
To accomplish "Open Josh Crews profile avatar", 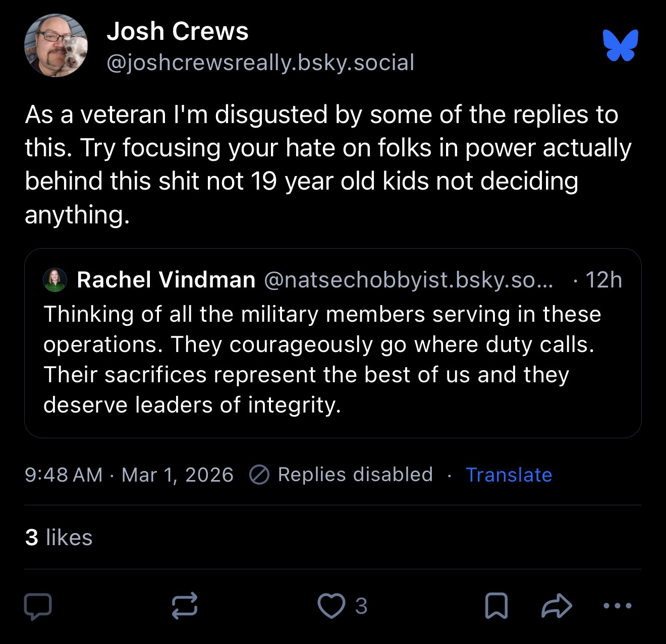I will pyautogui.click(x=56, y=46).
